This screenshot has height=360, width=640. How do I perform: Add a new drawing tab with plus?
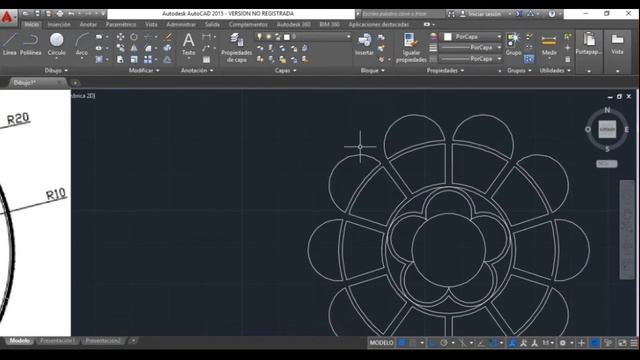pos(75,82)
